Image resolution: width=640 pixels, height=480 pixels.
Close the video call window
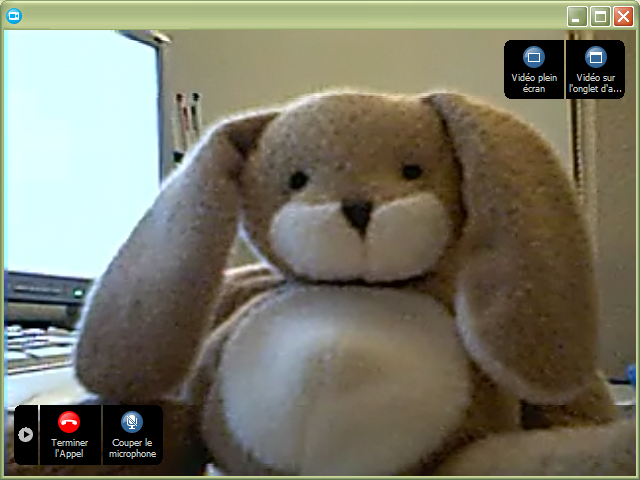coord(623,16)
